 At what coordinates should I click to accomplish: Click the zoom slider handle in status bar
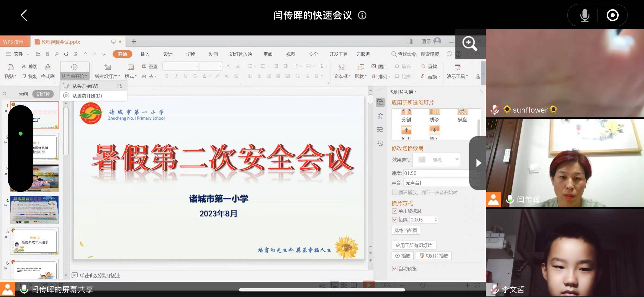point(423,285)
